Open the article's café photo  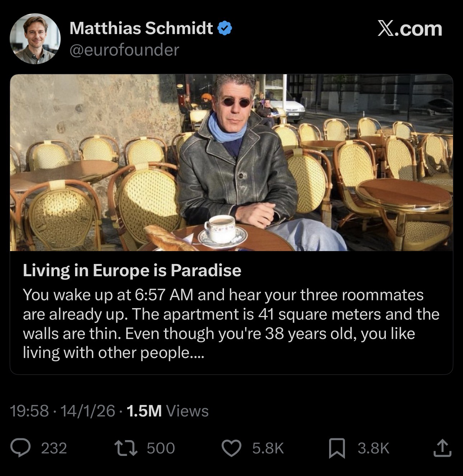[231, 162]
